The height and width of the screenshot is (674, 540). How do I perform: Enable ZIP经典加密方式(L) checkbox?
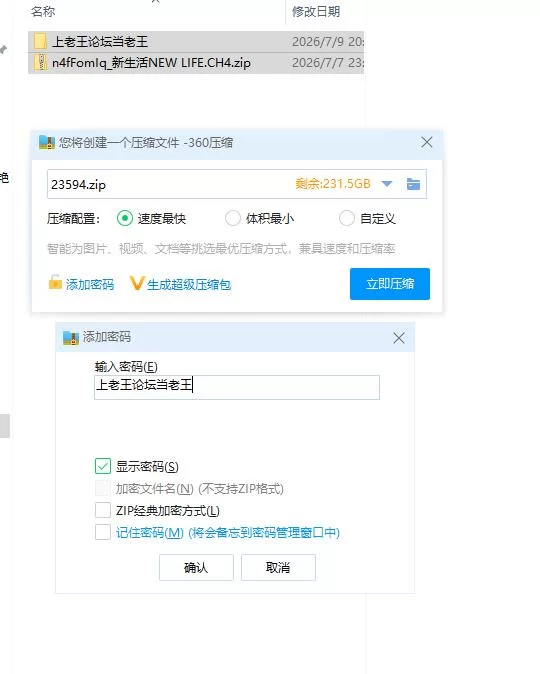tap(103, 510)
